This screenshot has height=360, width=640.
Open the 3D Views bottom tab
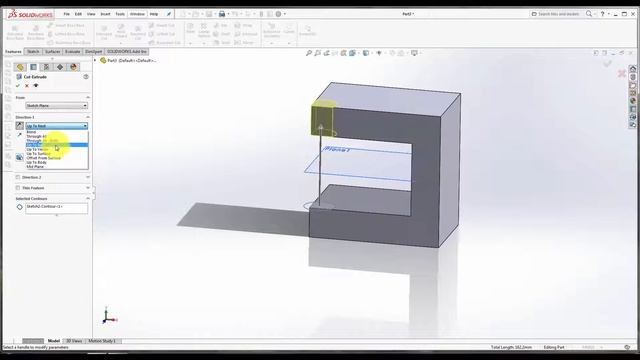74,341
